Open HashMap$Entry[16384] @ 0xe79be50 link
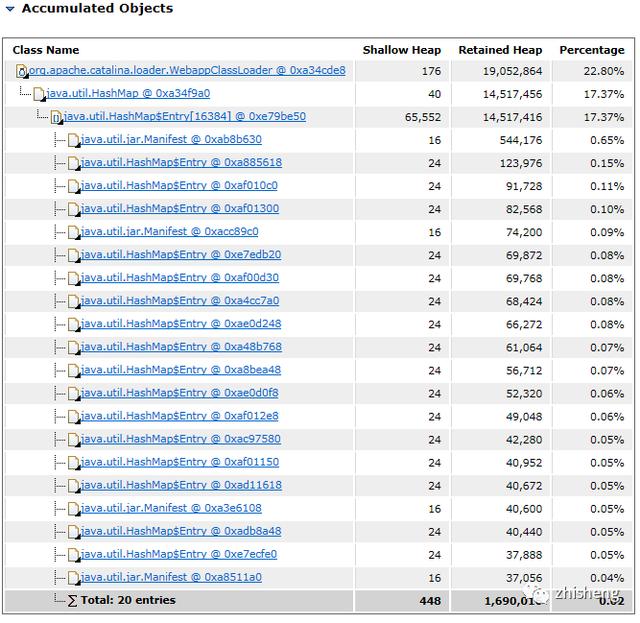 (x=184, y=116)
